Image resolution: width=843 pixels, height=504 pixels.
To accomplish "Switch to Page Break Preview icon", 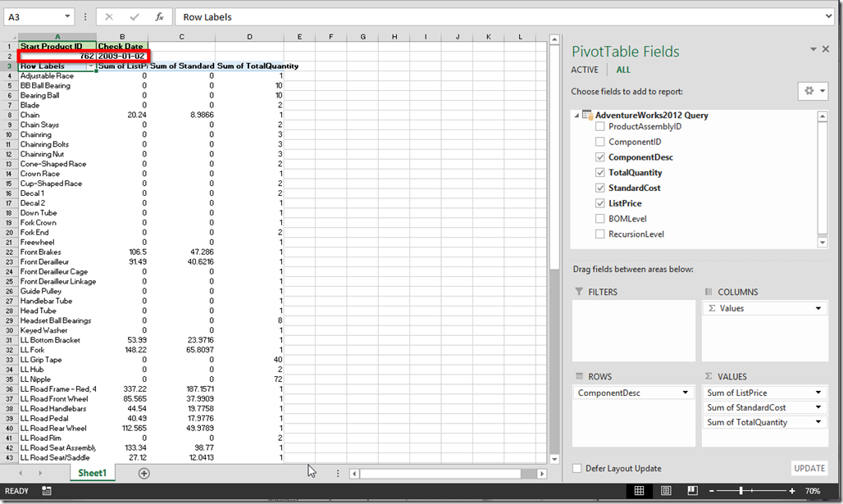I will coord(692,491).
